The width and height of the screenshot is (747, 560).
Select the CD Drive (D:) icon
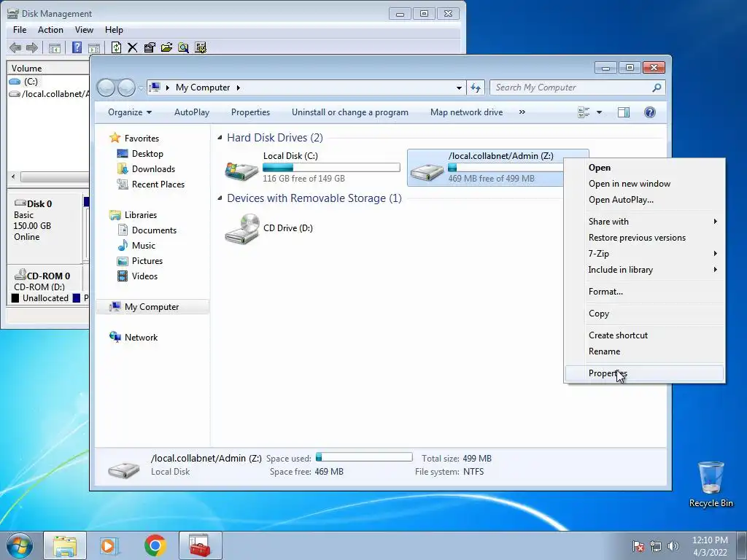[x=242, y=228]
